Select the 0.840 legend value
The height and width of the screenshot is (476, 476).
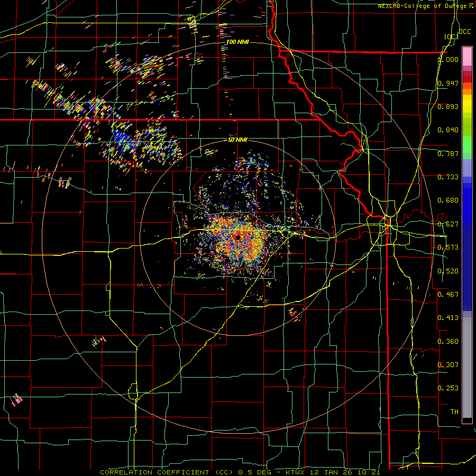(448, 130)
